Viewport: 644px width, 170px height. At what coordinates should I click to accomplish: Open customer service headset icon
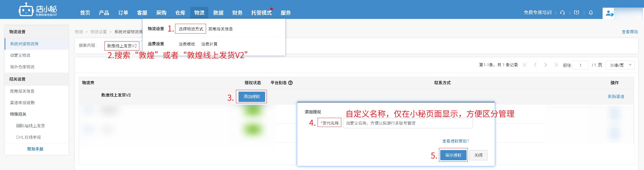[x=562, y=13]
